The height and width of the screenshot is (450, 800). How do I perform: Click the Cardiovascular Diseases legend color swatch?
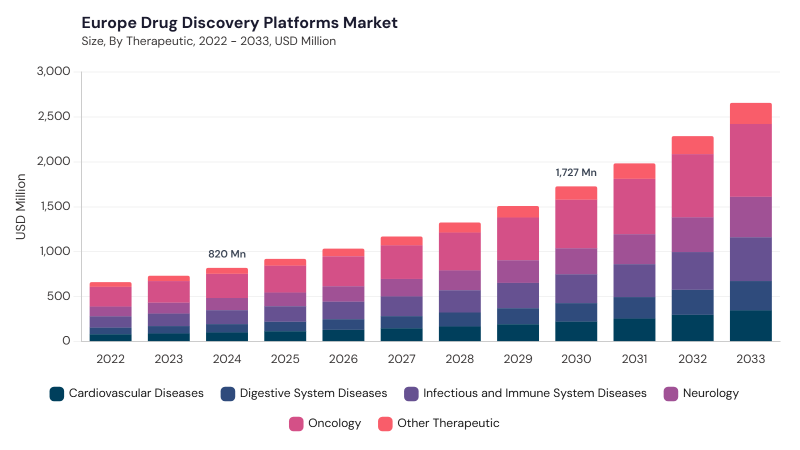click(57, 394)
